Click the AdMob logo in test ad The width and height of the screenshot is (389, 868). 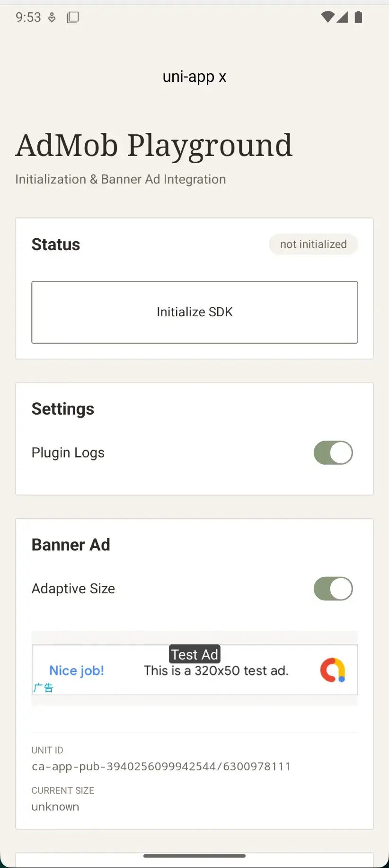tap(333, 670)
